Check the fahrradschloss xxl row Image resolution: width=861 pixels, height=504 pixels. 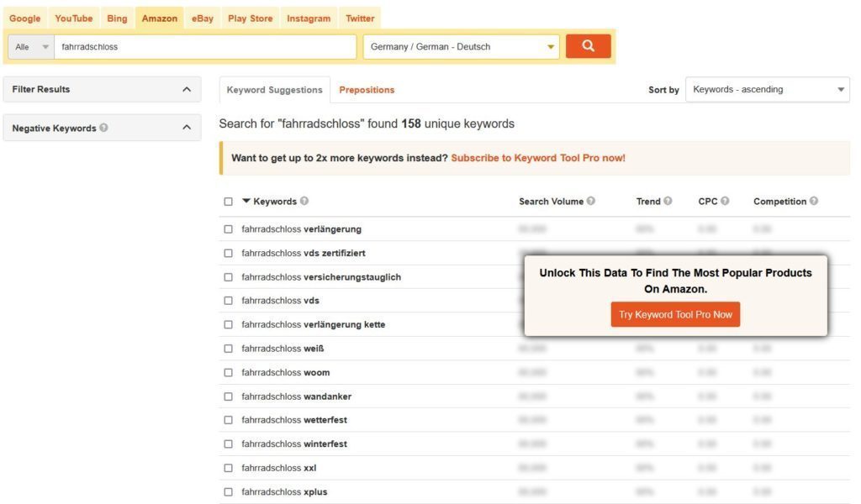tap(229, 468)
